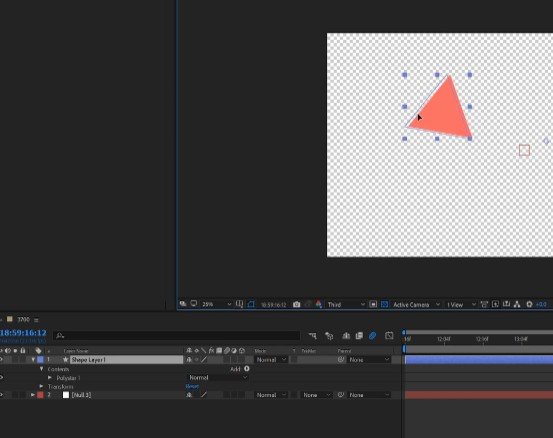
Task: Click the lock column header icon
Action: 23,351
